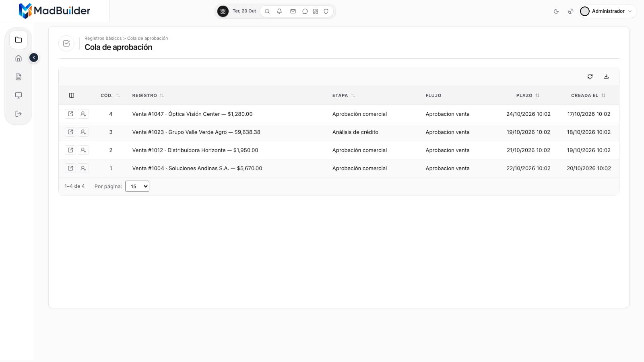
Task: Open the notifications bell icon
Action: click(279, 11)
